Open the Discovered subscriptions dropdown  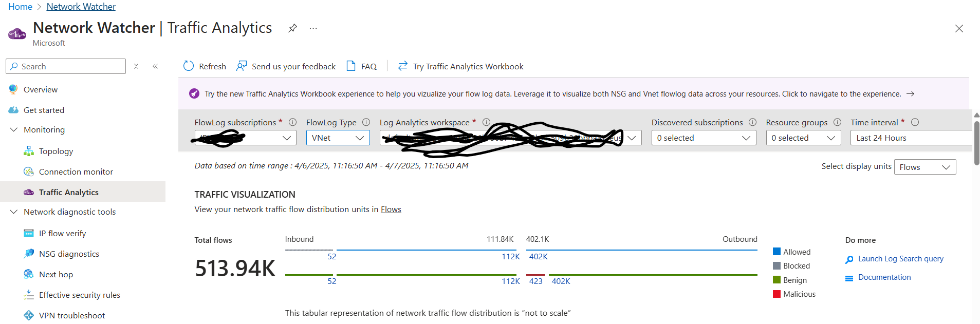tap(704, 138)
